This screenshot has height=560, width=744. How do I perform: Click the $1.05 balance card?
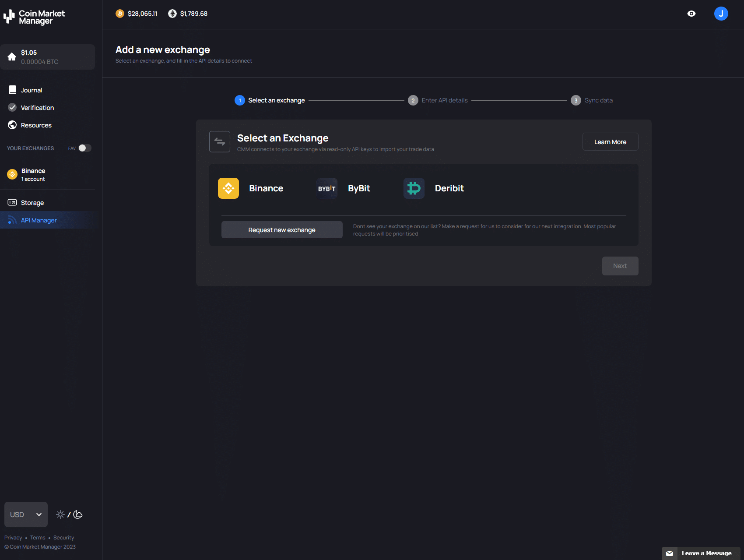(x=47, y=57)
